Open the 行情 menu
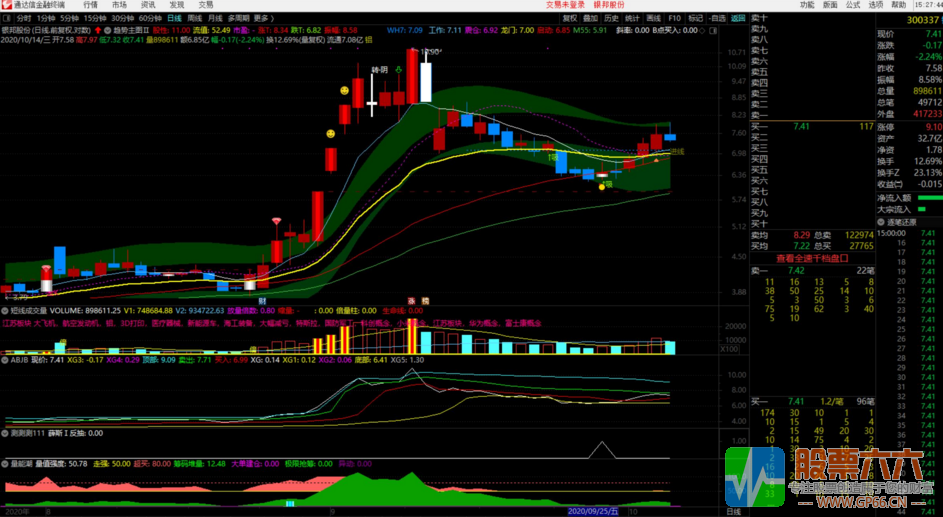 coord(91,5)
